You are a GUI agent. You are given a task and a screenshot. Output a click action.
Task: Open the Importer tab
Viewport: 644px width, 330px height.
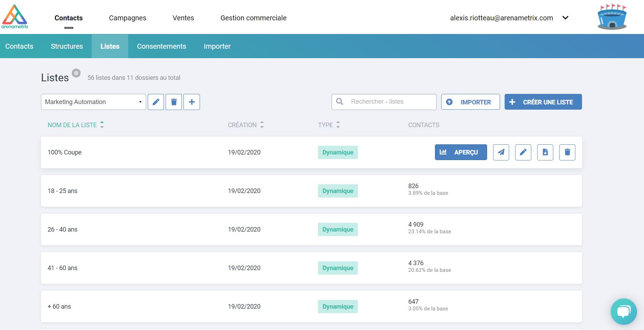(x=217, y=46)
